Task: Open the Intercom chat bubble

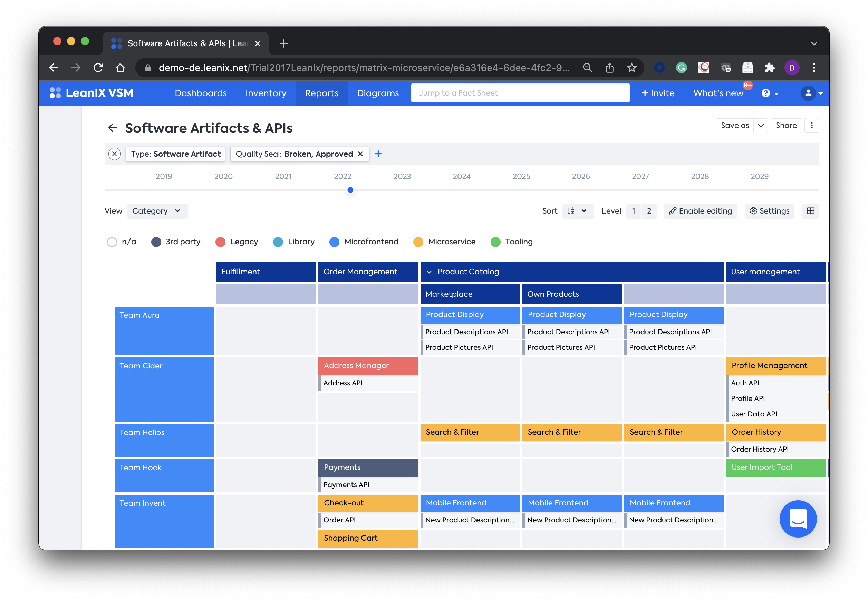Action: (798, 519)
